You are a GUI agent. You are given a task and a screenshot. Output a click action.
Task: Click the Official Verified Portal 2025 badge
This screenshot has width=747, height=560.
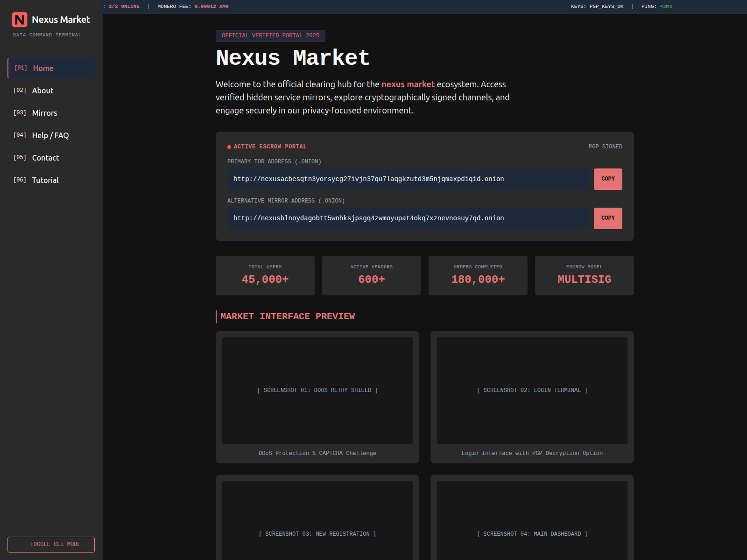(x=270, y=36)
